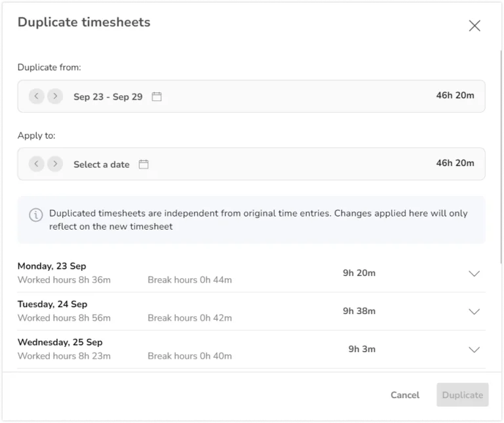
Task: Click next arrow in Apply to row
Action: click(x=55, y=164)
